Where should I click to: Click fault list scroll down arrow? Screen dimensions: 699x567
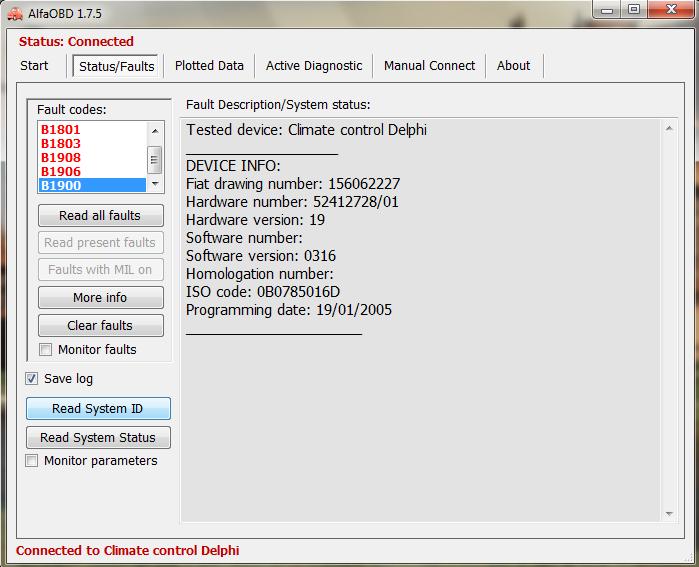(155, 184)
